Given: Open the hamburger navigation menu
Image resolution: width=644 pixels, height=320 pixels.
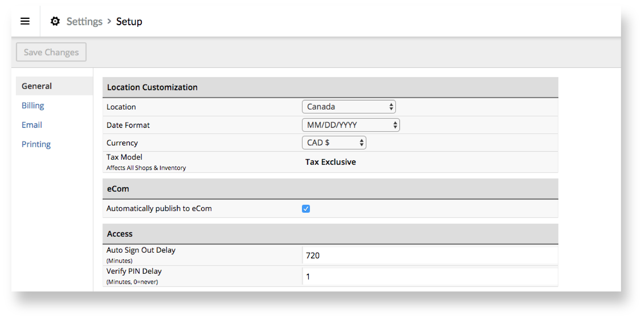Looking at the screenshot, I should click(x=25, y=21).
